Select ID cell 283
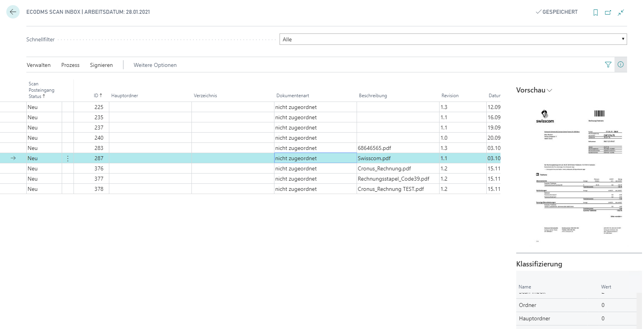The width and height of the screenshot is (644, 329). coord(91,148)
